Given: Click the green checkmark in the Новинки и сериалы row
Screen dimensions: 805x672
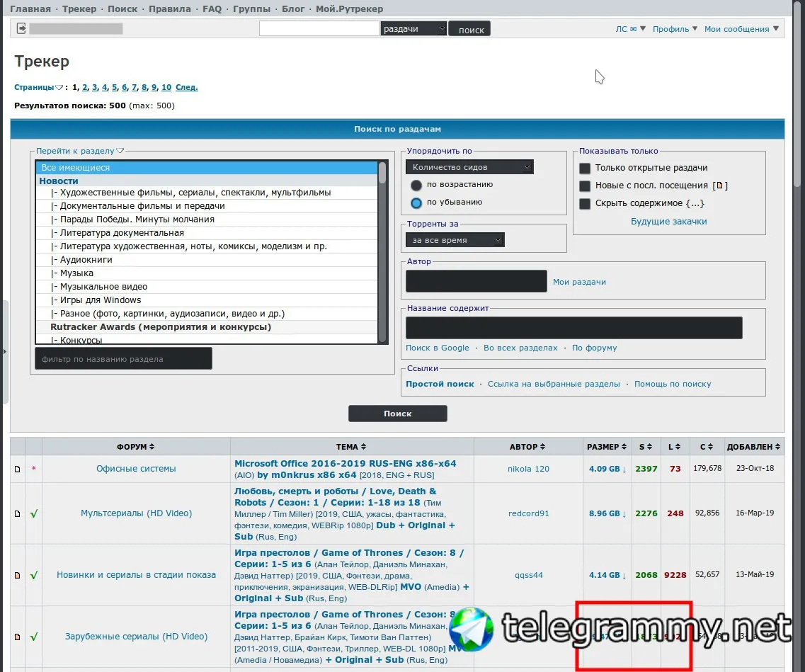Looking at the screenshot, I should [34, 575].
